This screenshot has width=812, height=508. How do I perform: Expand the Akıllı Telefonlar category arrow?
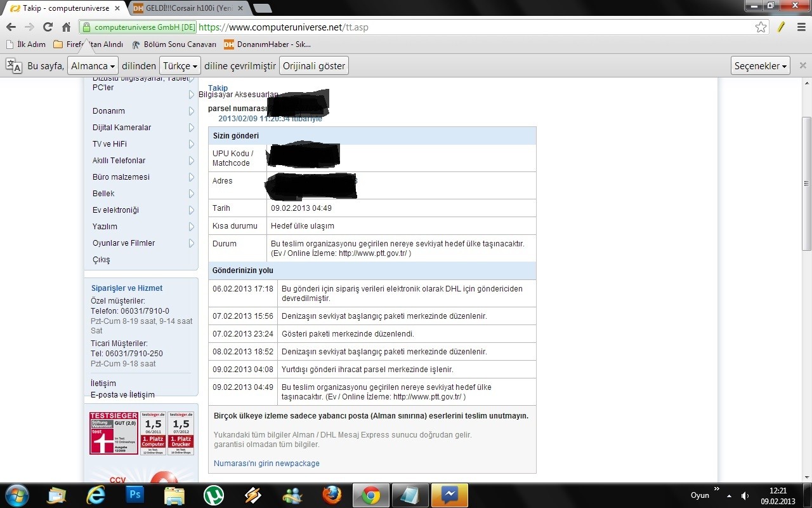(192, 161)
